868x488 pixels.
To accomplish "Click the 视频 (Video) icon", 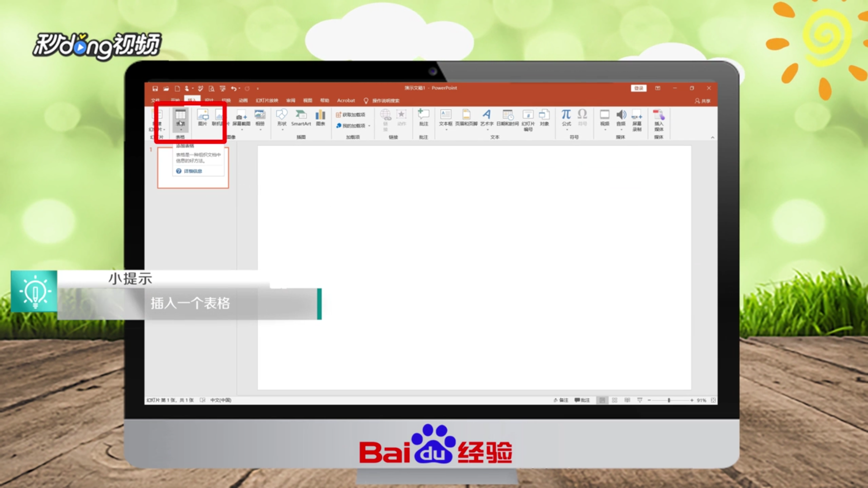I will coord(605,118).
